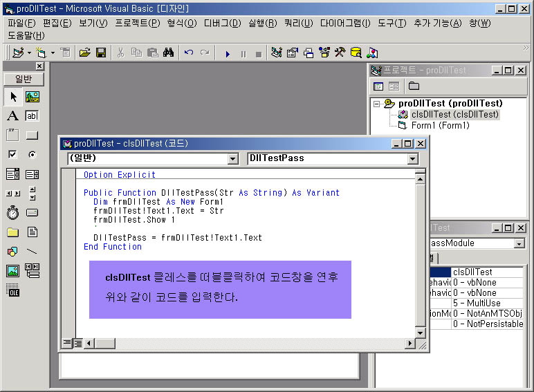Open Form Layout window from toolbar
This screenshot has width=534, height=392.
[309, 53]
